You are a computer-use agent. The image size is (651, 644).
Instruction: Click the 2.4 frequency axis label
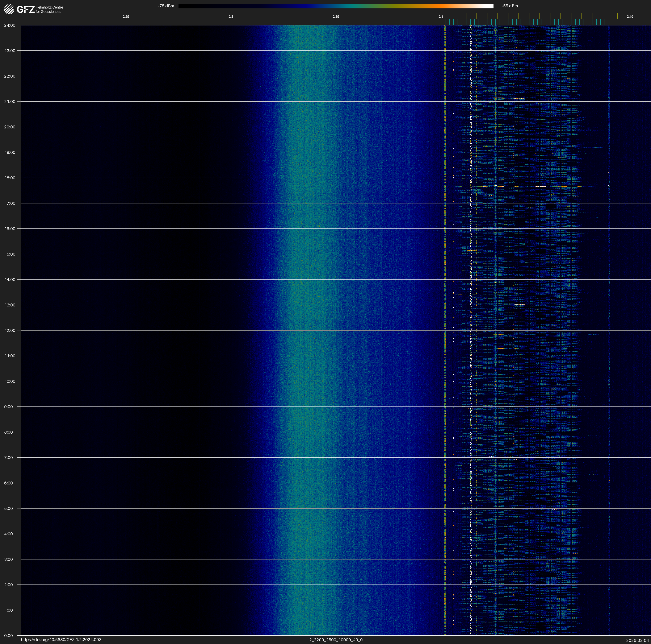click(x=441, y=17)
